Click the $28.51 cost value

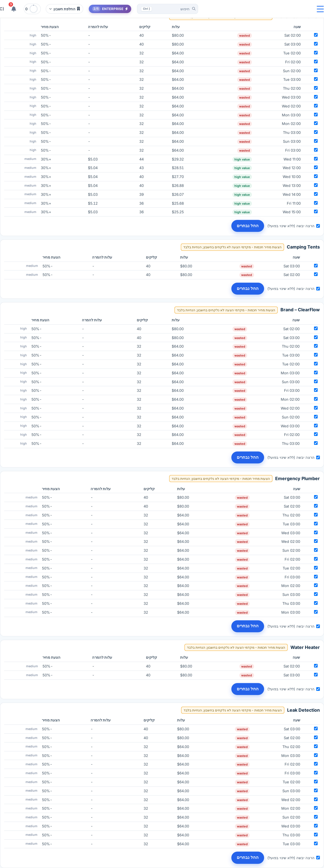[x=178, y=168]
